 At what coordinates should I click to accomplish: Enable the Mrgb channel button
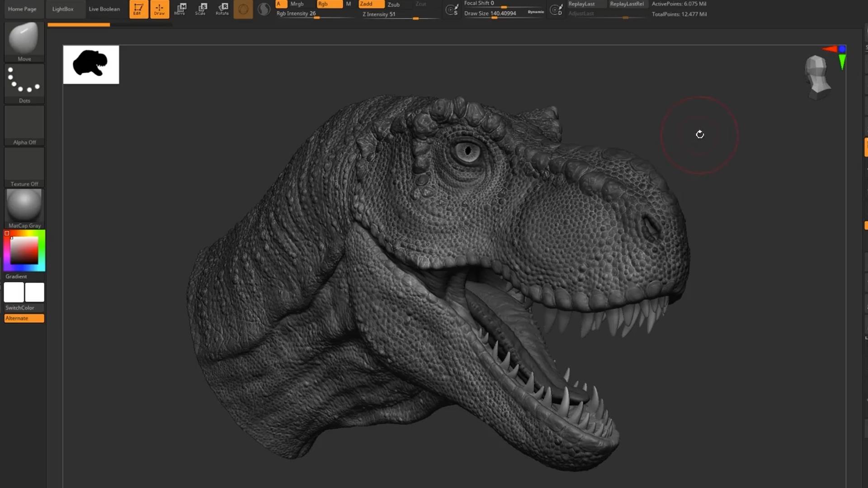tap(297, 4)
